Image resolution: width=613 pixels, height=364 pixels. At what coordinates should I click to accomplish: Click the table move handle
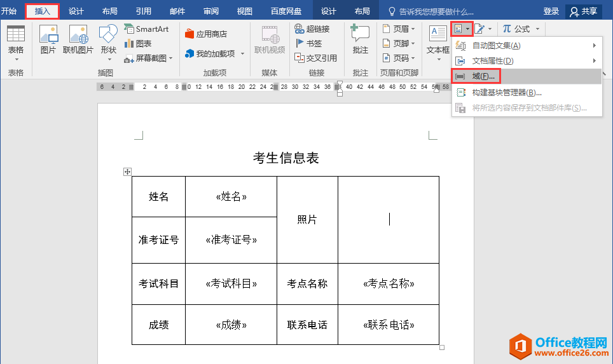point(127,172)
